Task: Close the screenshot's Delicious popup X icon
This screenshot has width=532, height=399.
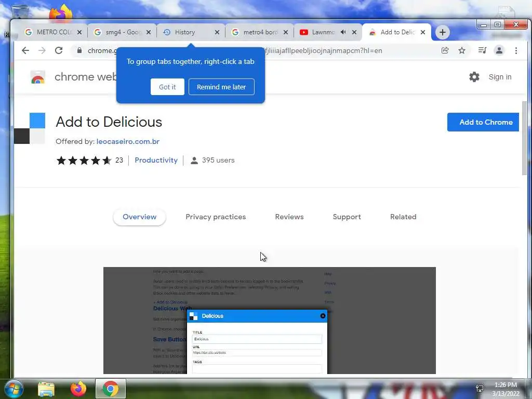Action: click(x=323, y=316)
